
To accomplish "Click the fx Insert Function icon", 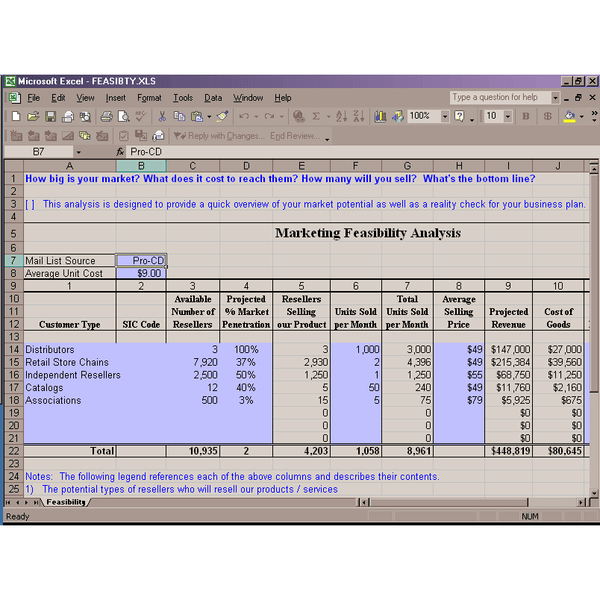I will (120, 152).
